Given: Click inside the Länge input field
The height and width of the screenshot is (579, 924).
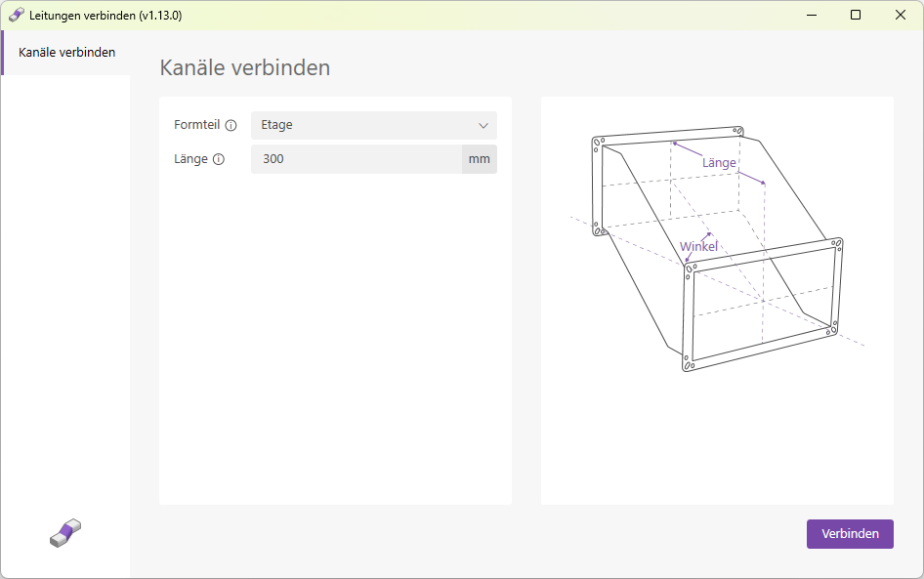Looking at the screenshot, I should tap(357, 159).
